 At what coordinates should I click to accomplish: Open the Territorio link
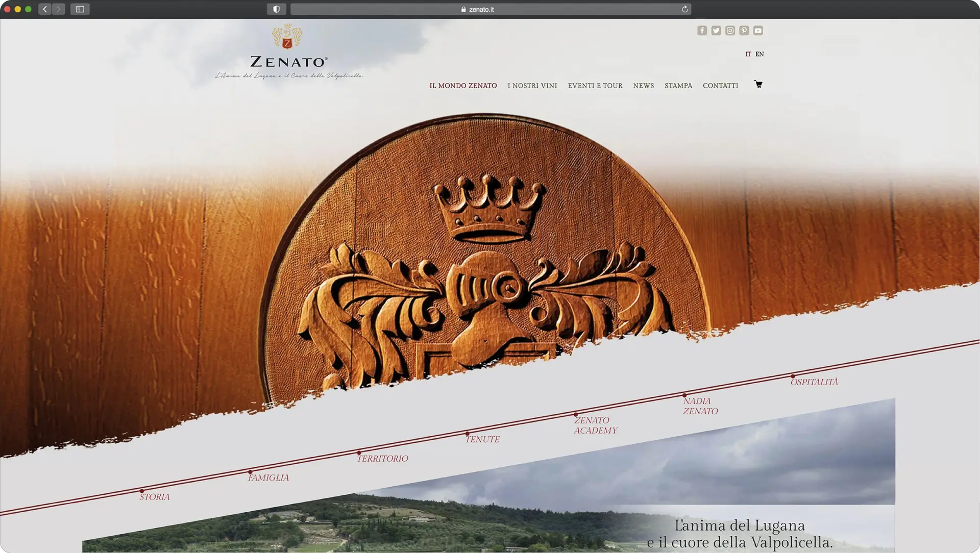coord(382,459)
